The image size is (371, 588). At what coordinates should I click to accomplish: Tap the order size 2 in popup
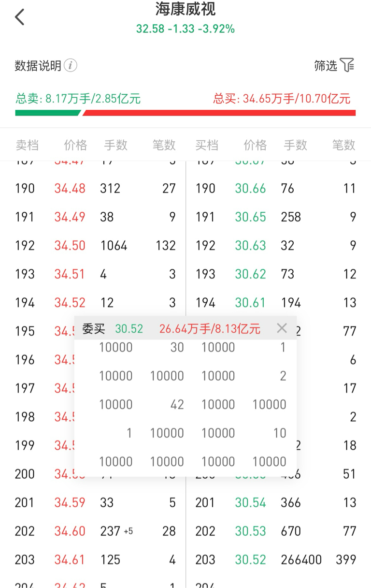(283, 376)
